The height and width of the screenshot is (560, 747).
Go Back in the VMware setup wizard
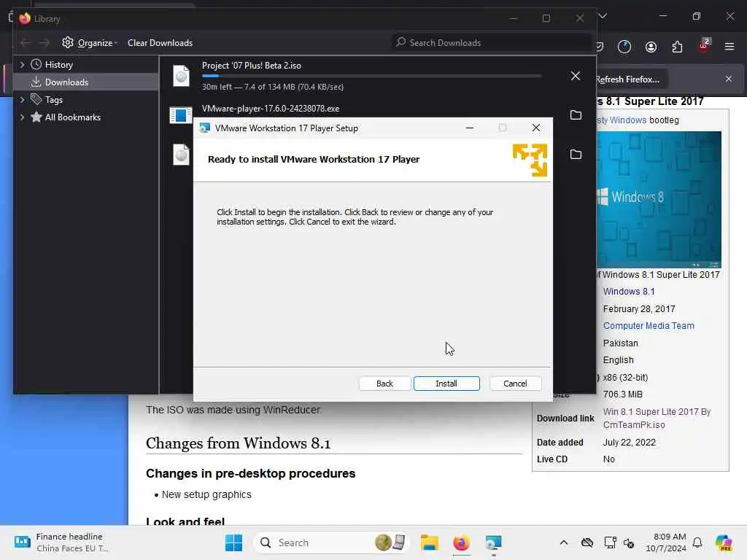[384, 384]
